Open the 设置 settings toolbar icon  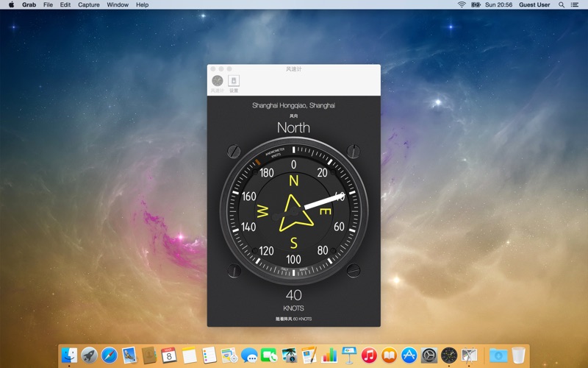[234, 82]
